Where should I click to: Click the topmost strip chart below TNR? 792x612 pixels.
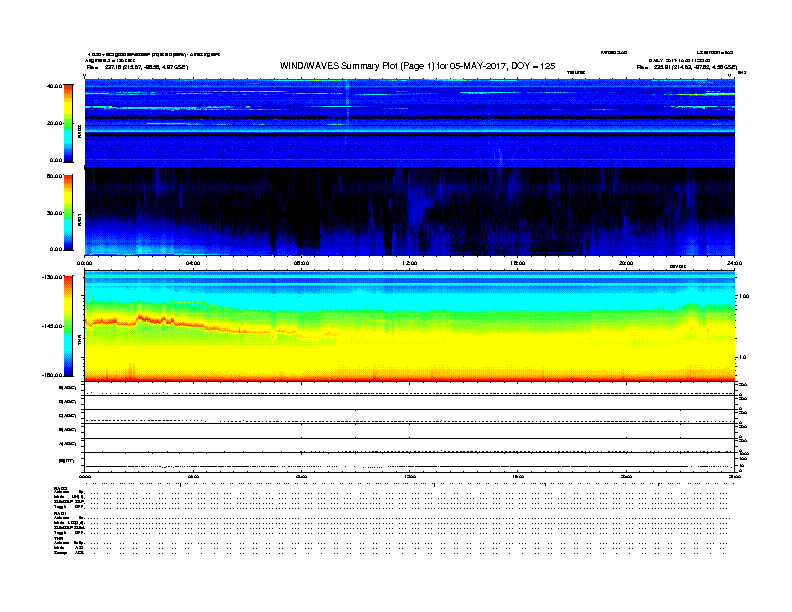click(x=410, y=389)
